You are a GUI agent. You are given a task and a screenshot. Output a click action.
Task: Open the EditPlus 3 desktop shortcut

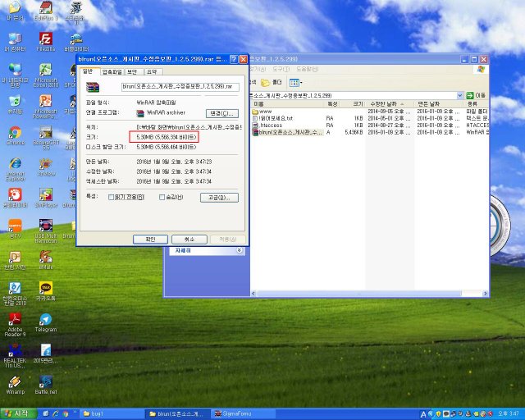(x=46, y=11)
